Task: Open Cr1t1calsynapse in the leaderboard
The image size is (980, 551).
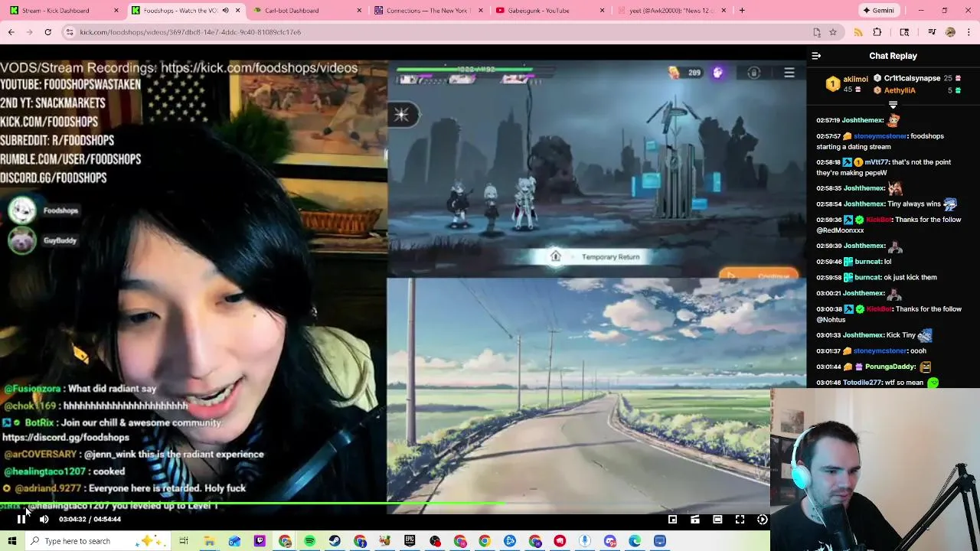Action: [x=912, y=78]
